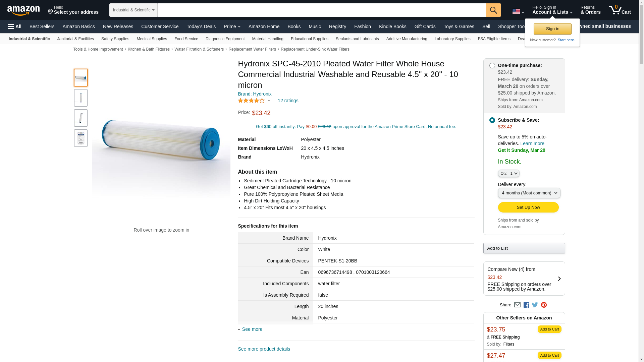Share product via email icon
The width and height of the screenshot is (644, 362).
[517, 305]
